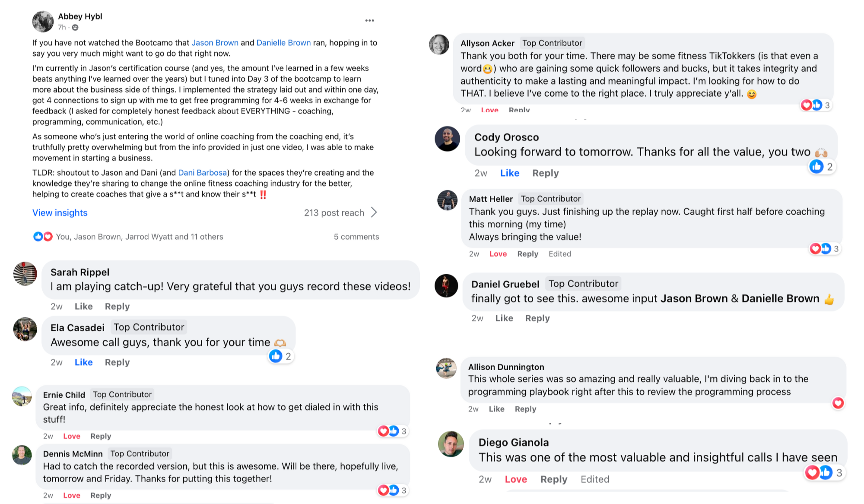Open Danielle Brown's tagged profile link
864x504 pixels.
[x=283, y=43]
